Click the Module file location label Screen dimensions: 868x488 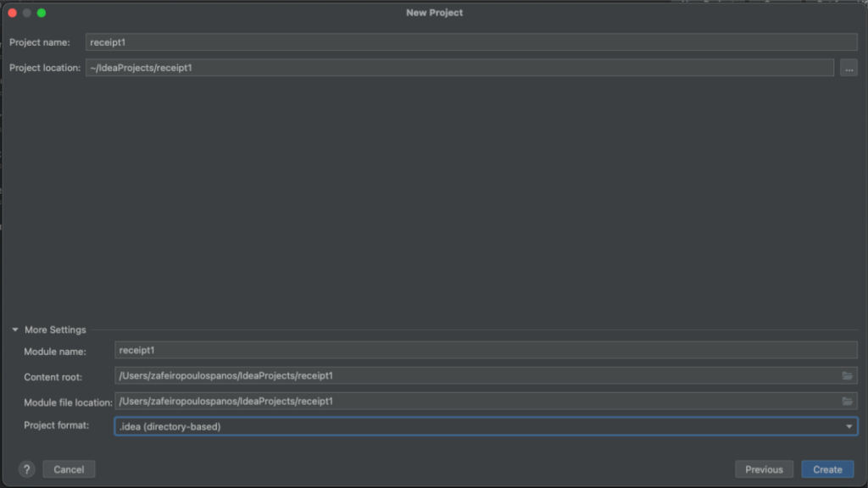[68, 402]
